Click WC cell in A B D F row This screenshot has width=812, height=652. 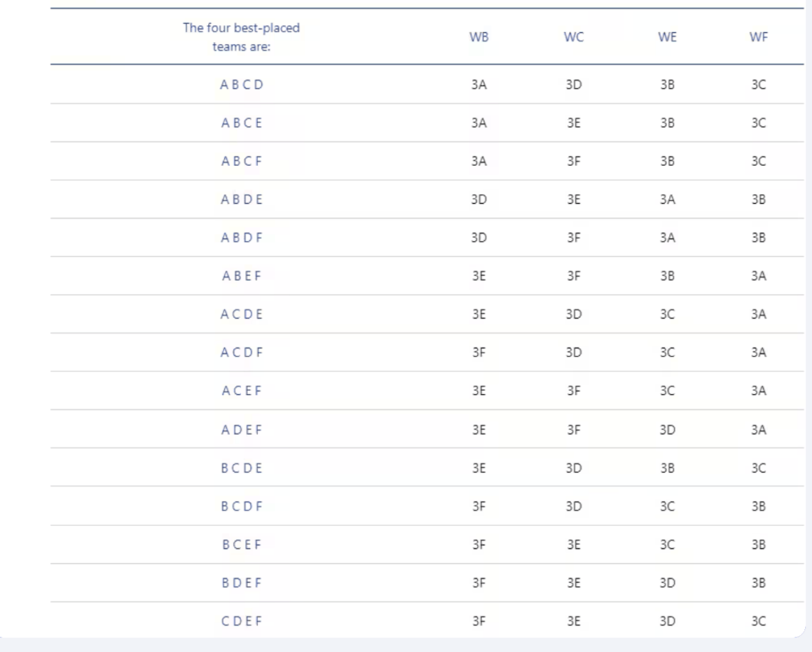coord(573,238)
